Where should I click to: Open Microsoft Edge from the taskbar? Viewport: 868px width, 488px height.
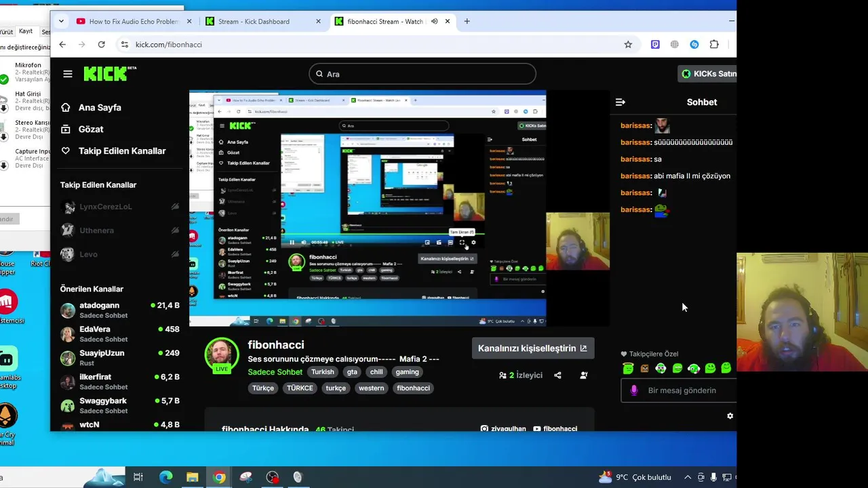(165, 477)
